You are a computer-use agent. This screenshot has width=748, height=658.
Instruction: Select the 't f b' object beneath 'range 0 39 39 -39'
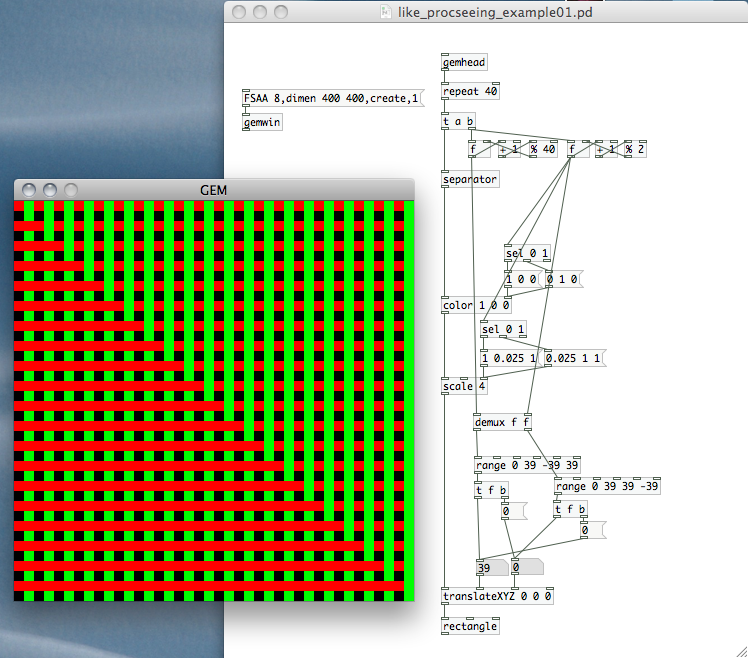[571, 510]
